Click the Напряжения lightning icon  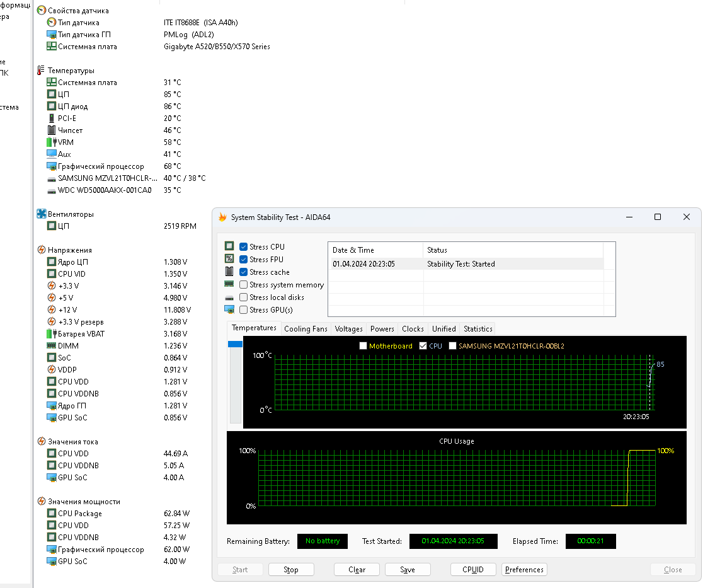[42, 250]
